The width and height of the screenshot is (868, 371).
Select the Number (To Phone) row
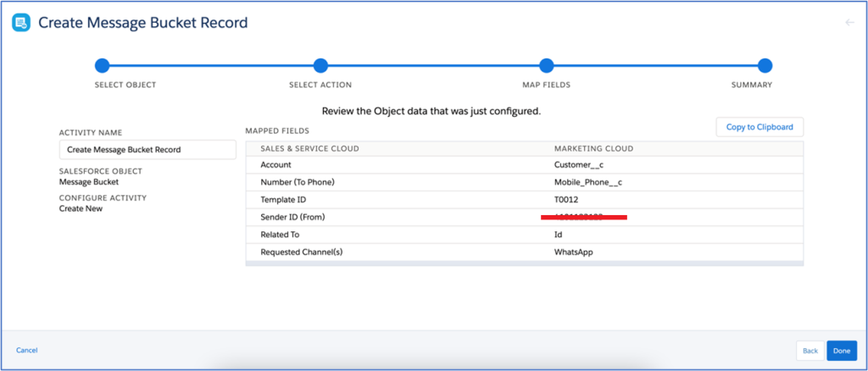[524, 182]
